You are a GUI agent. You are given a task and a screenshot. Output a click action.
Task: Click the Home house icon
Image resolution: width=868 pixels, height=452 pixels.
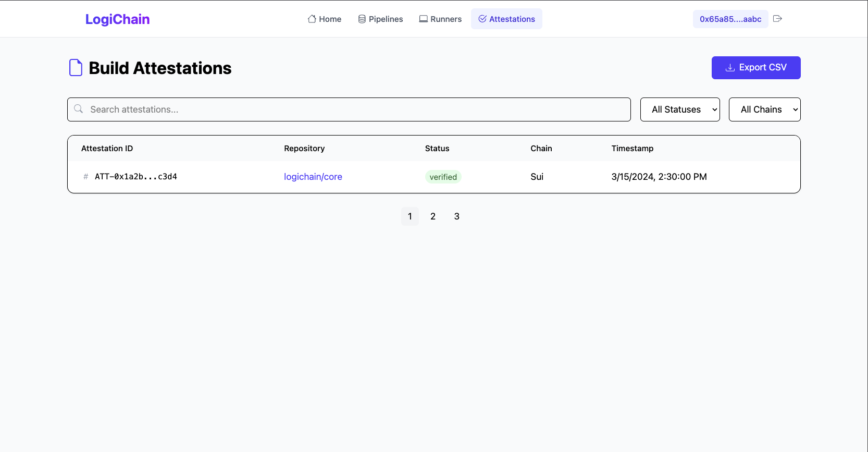[x=312, y=19]
